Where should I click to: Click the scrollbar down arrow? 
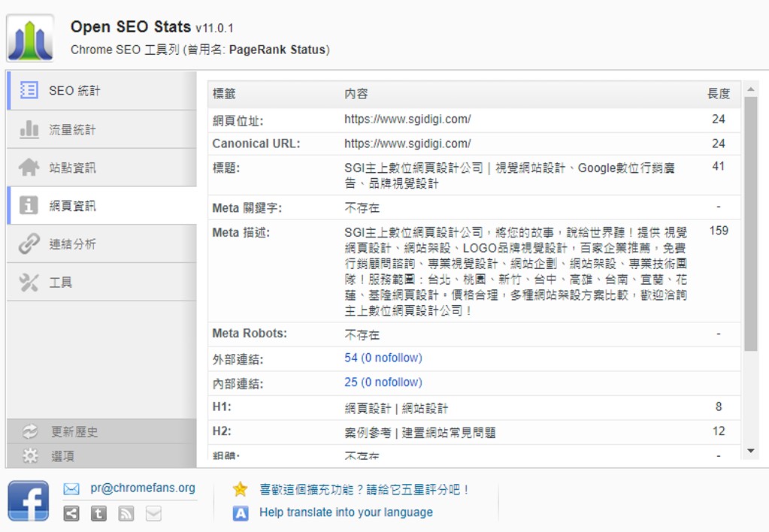(x=750, y=451)
